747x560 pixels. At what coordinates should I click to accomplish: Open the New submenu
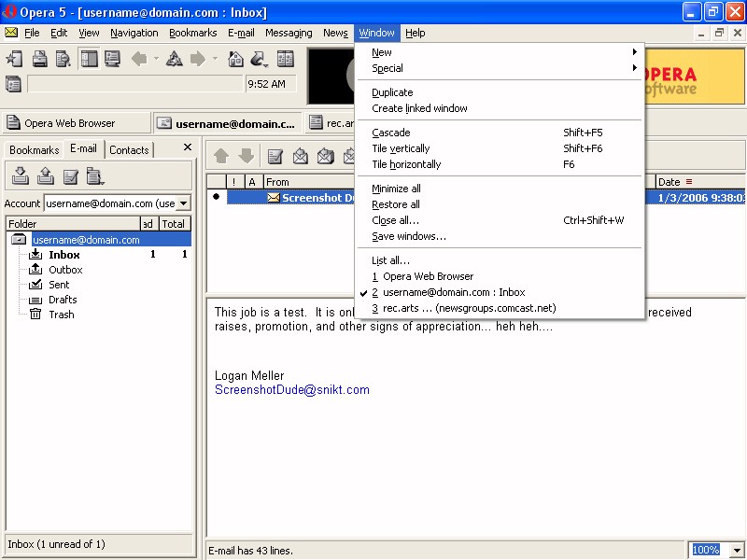click(x=500, y=52)
